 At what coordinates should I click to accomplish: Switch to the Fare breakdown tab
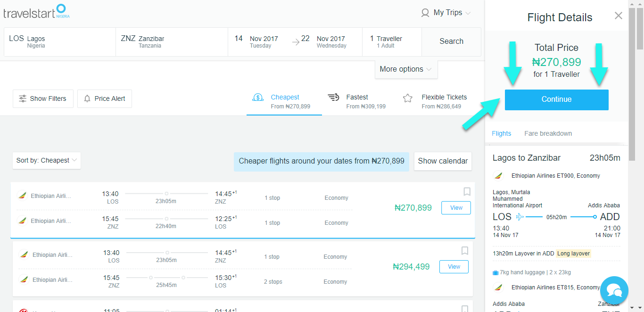(548, 133)
